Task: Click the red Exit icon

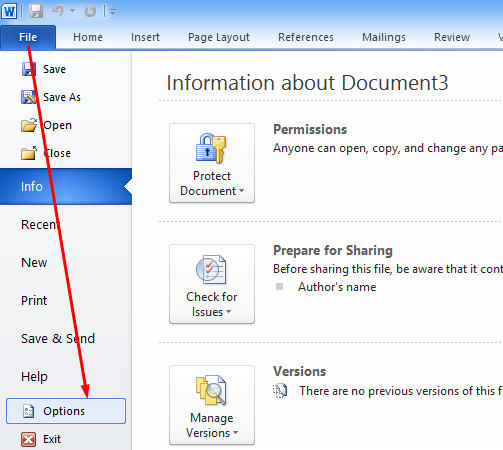Action: (x=29, y=439)
